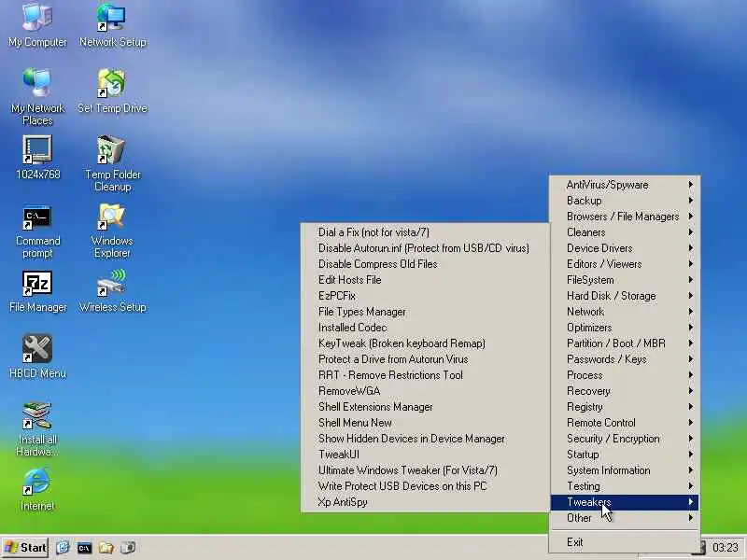Screen dimensions: 747x560
Task: Click the taskbar clock showing 03:23
Action: (726, 548)
